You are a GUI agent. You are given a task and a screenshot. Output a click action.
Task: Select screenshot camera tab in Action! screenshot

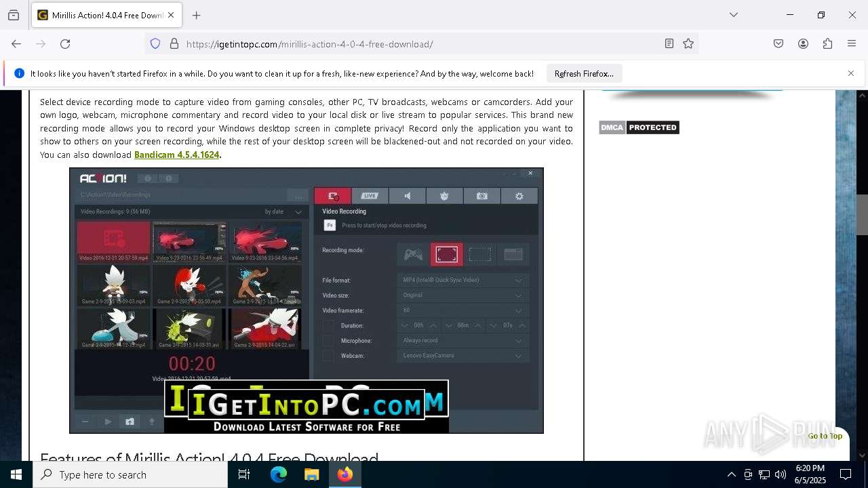tap(482, 196)
